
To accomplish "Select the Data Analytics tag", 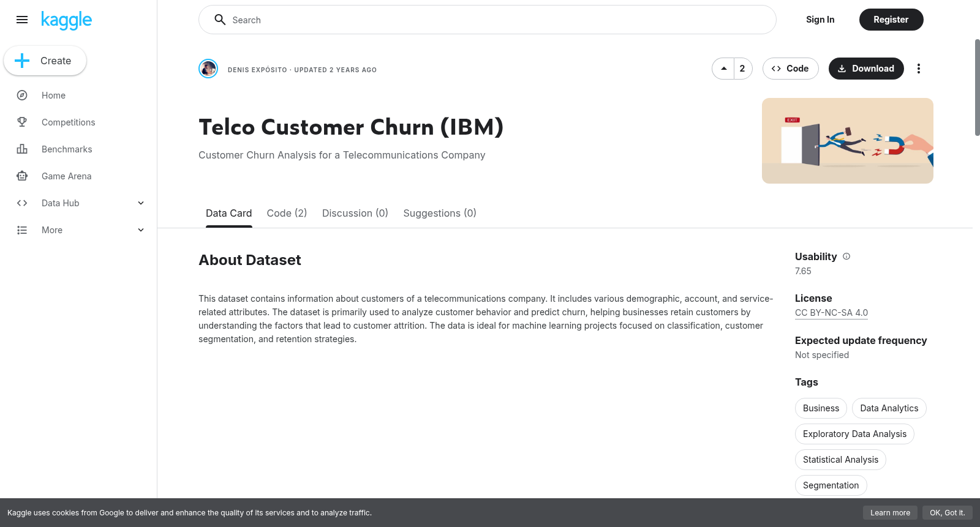I will pos(889,408).
